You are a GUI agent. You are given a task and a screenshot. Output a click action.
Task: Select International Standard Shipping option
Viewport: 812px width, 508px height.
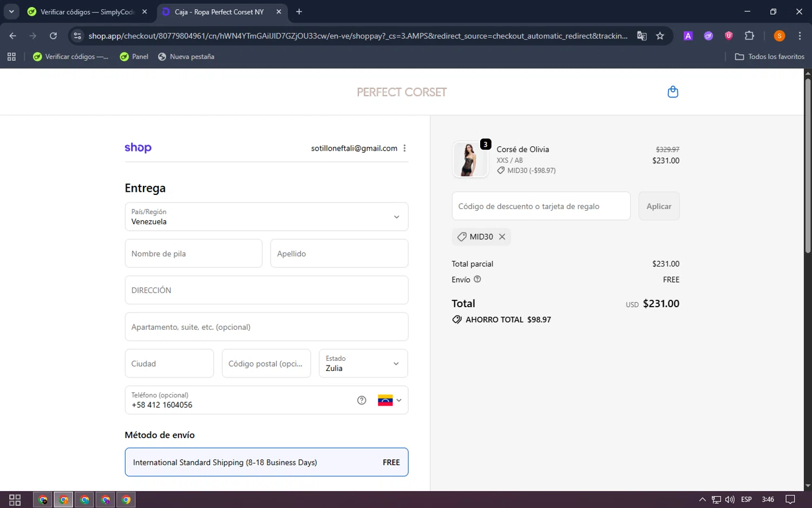(x=266, y=462)
